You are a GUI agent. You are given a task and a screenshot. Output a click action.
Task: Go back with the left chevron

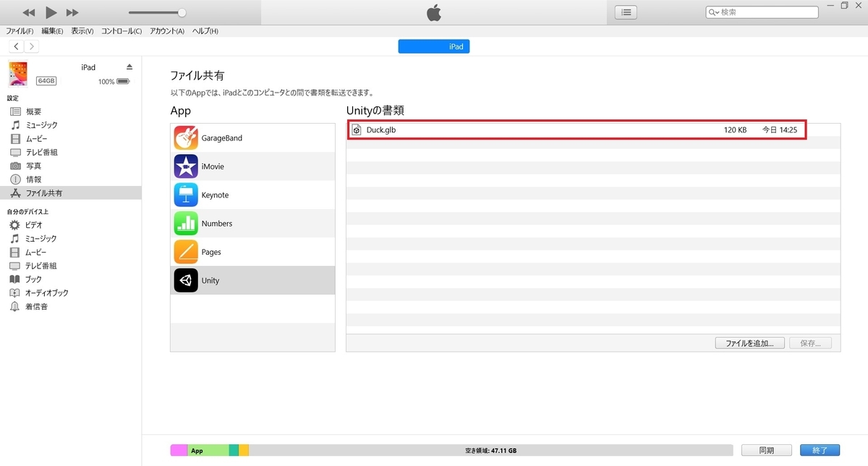16,46
